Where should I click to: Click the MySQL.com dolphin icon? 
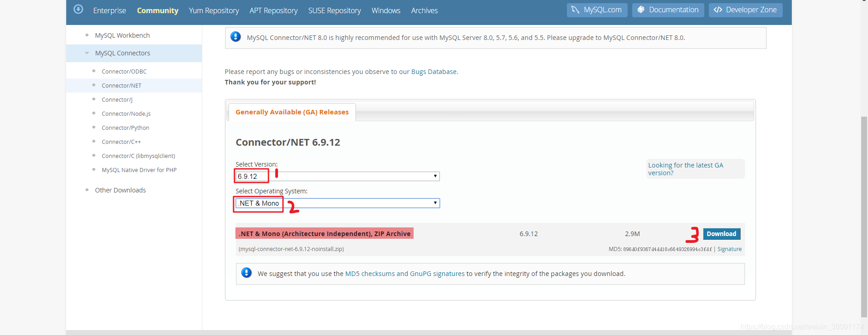[x=575, y=10]
